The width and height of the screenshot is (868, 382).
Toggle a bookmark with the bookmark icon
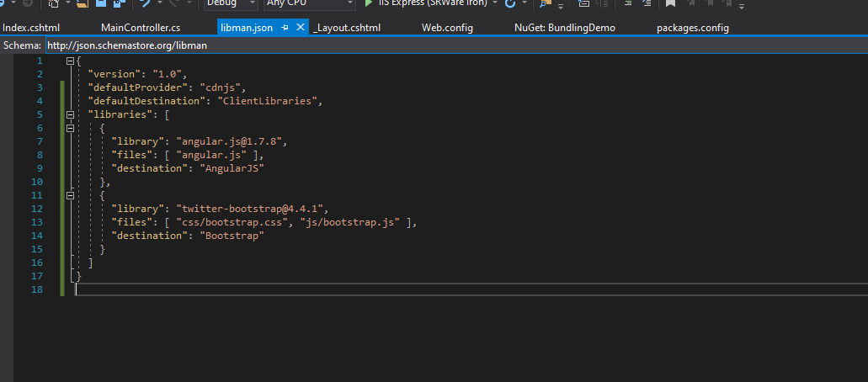670,3
